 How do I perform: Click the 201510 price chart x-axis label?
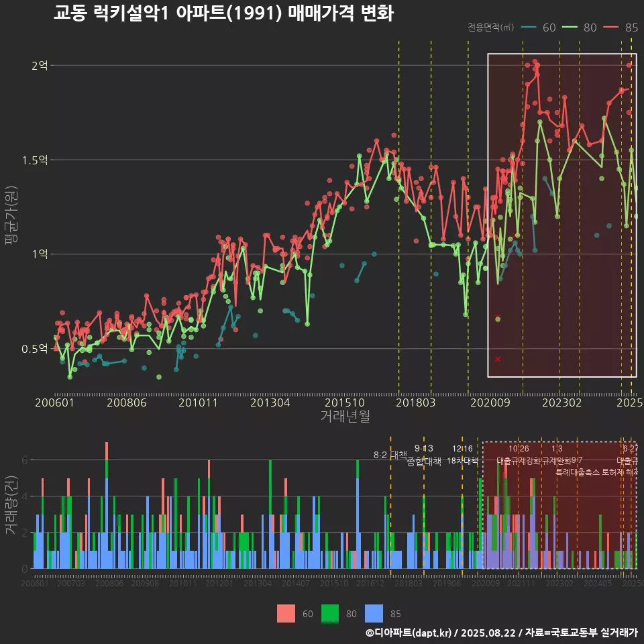click(345, 402)
